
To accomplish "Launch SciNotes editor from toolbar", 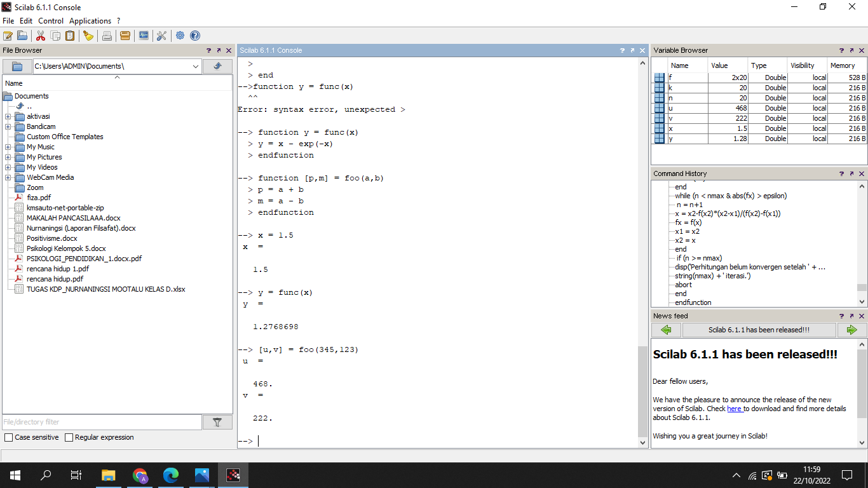I will pos(8,36).
